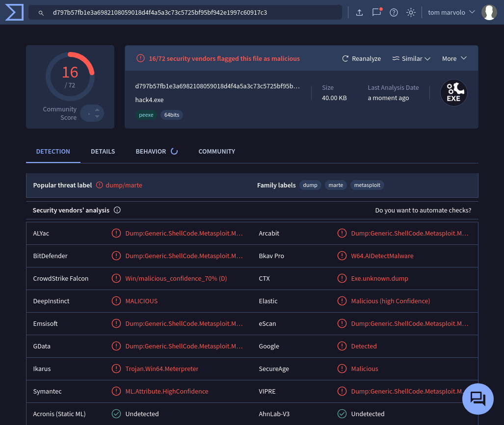Click the alert icon in Bkav Pro row

click(342, 256)
